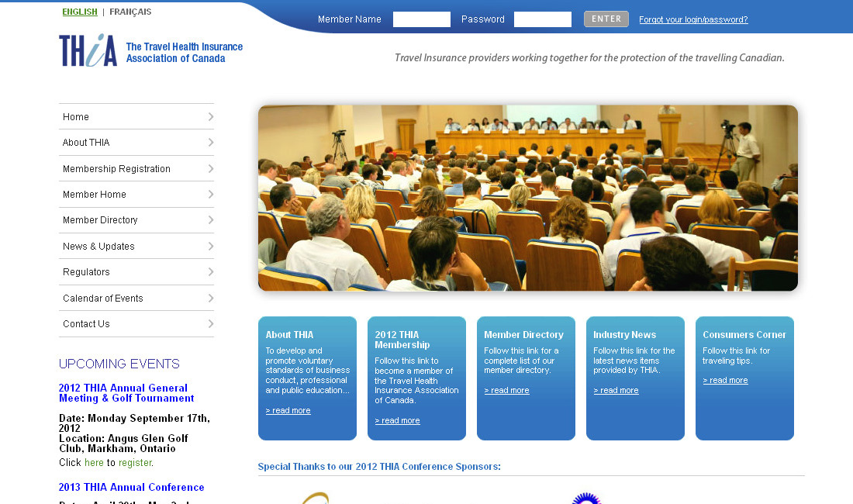The image size is (853, 504).
Task: Click the chevron arrow beside About THIA
Action: [x=210, y=143]
